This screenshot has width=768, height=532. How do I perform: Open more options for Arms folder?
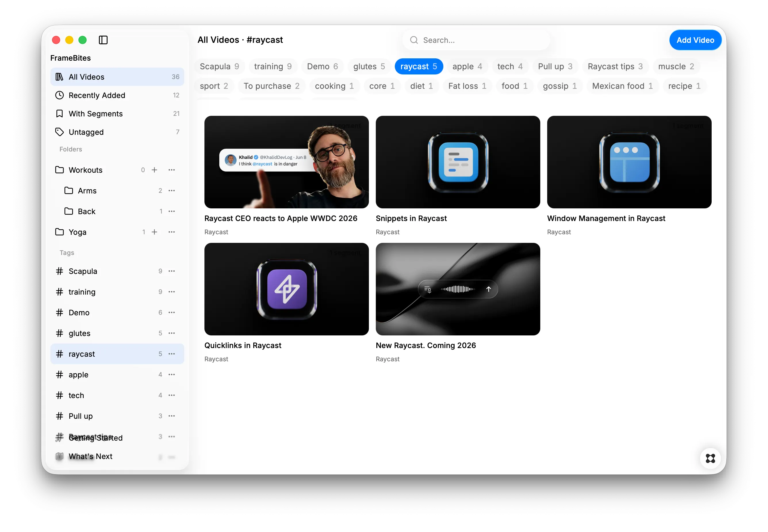pyautogui.click(x=172, y=191)
